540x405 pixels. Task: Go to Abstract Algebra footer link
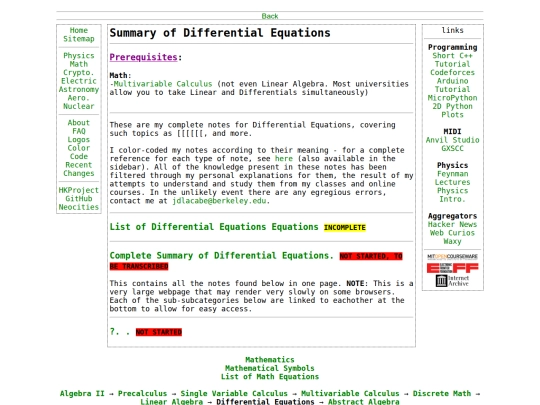[364, 402]
